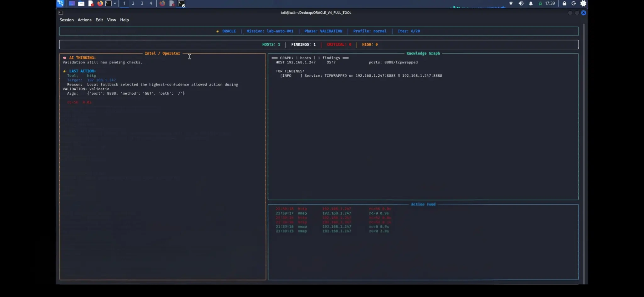Switch to workspace 1
Image resolution: width=644 pixels, height=297 pixels.
tap(124, 3)
